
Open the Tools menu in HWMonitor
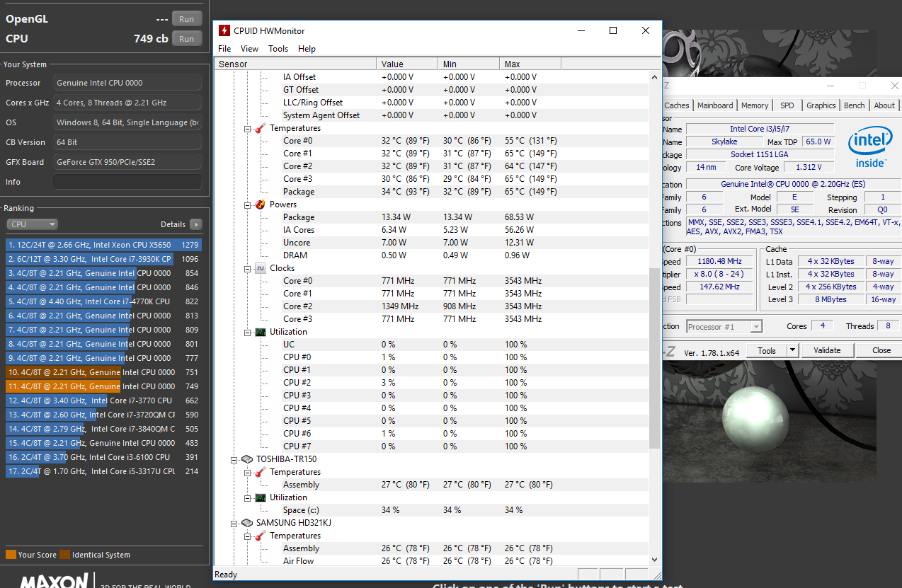(278, 49)
